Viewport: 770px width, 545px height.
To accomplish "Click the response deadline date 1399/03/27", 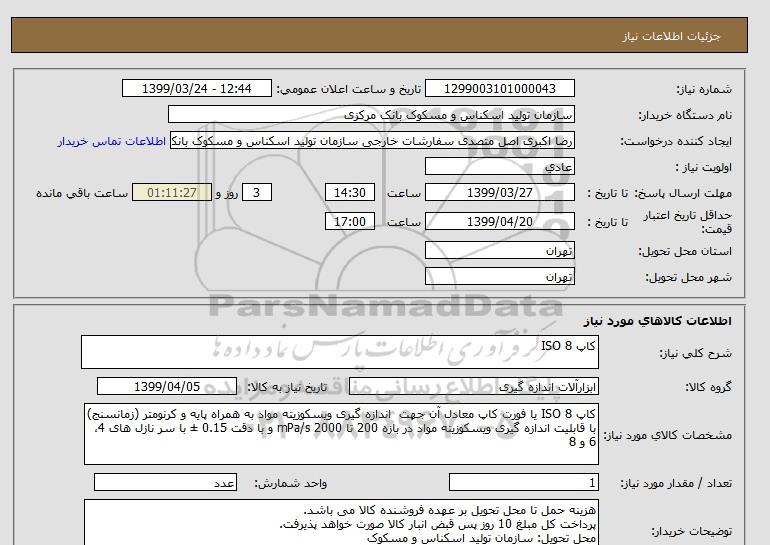I will coord(499,192).
